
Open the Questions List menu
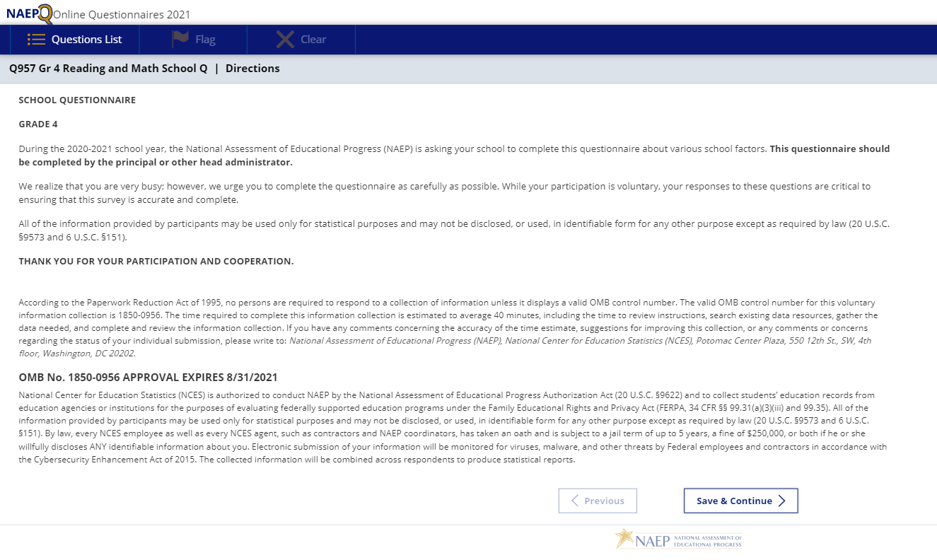tap(86, 40)
